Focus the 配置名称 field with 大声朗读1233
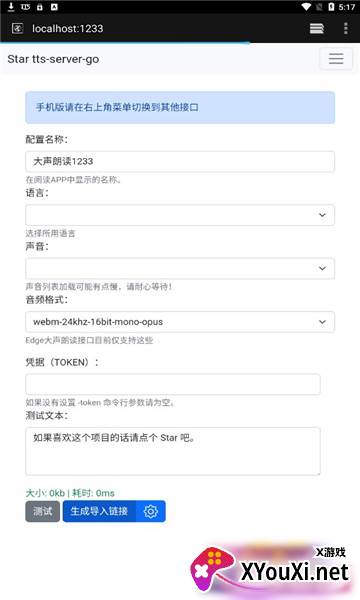 pyautogui.click(x=180, y=161)
